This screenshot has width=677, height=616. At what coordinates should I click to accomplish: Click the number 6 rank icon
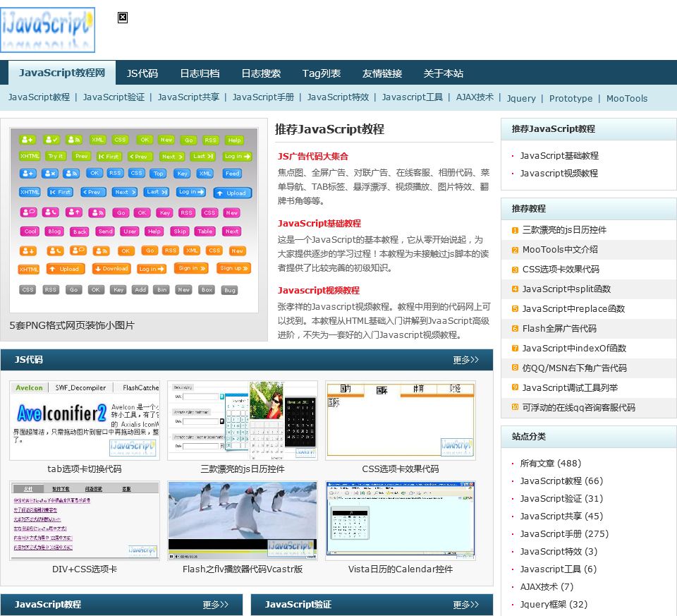(x=515, y=329)
